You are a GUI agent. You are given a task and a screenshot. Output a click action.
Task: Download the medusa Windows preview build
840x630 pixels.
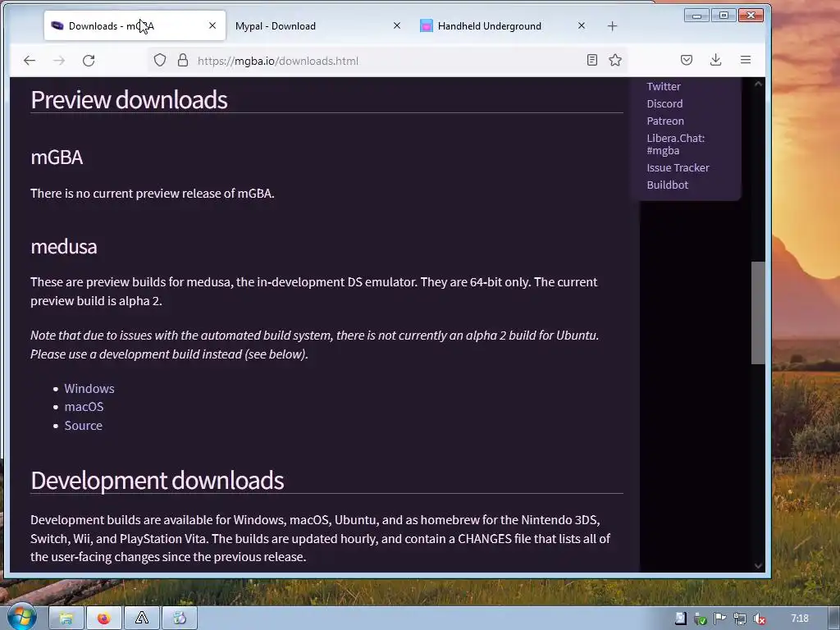tap(89, 388)
